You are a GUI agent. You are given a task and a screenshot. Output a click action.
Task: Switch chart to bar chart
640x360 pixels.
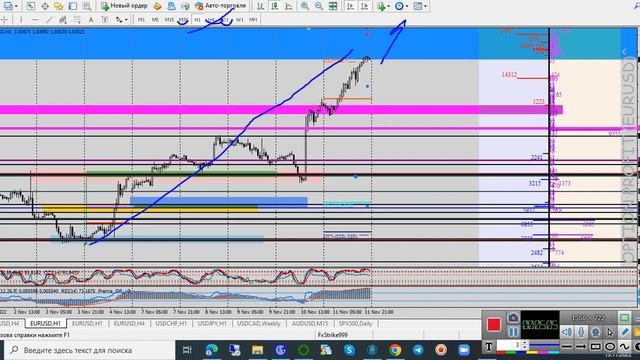pyautogui.click(x=260, y=6)
